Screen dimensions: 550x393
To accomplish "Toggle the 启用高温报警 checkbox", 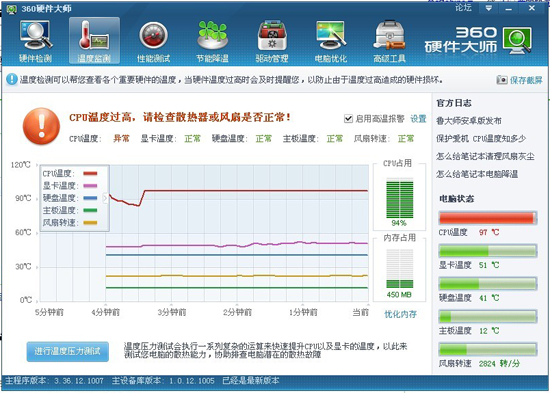I will point(348,119).
